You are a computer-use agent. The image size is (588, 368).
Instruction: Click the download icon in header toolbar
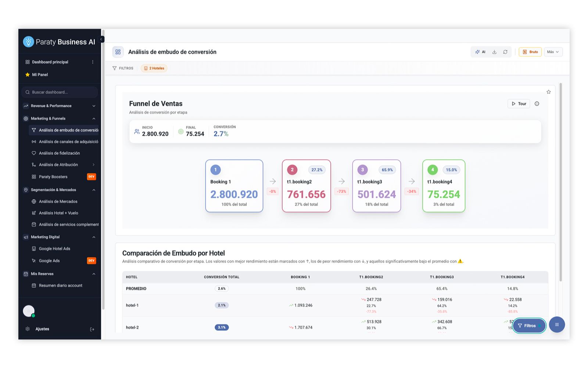tap(494, 52)
